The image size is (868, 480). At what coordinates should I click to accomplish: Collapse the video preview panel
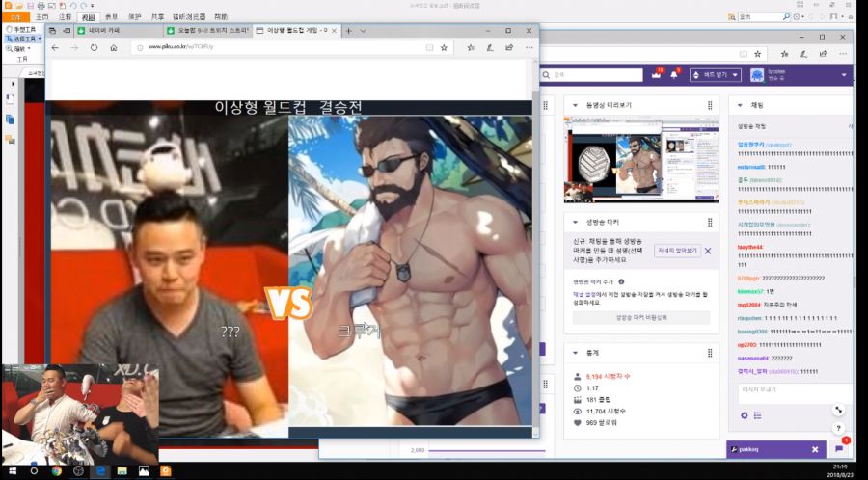coord(575,105)
